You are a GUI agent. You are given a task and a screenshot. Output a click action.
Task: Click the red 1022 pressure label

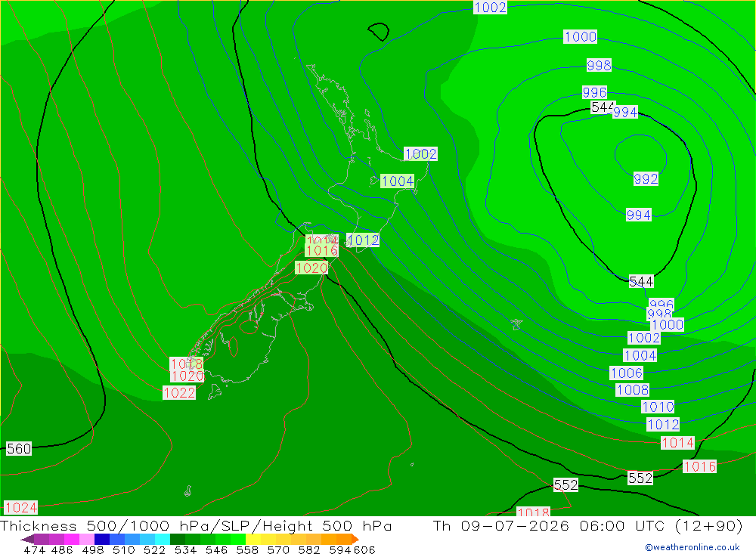[179, 393]
